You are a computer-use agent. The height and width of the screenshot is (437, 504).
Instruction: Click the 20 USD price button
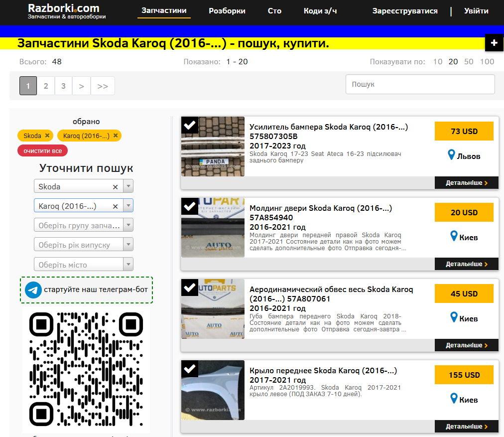coord(464,213)
